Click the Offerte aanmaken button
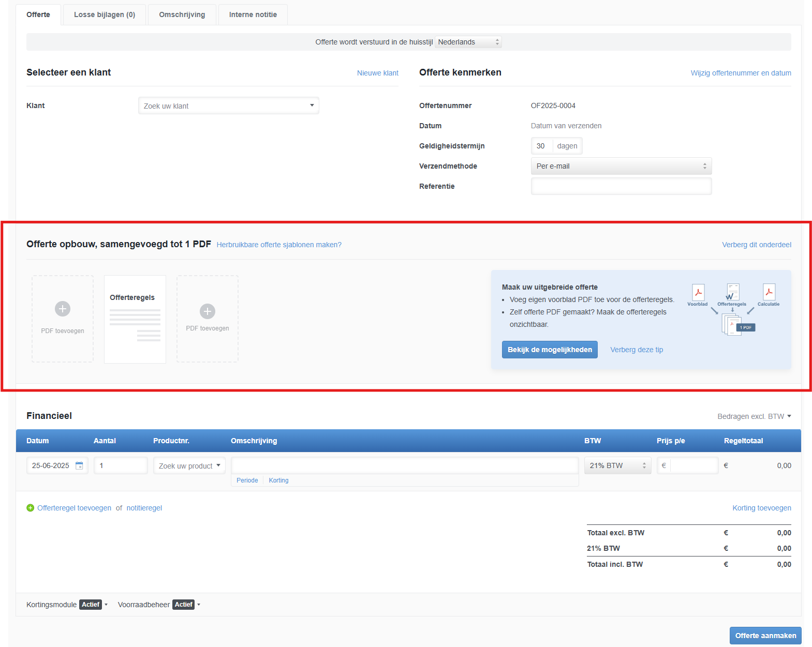Screen dimensions: 812x647 765,636
